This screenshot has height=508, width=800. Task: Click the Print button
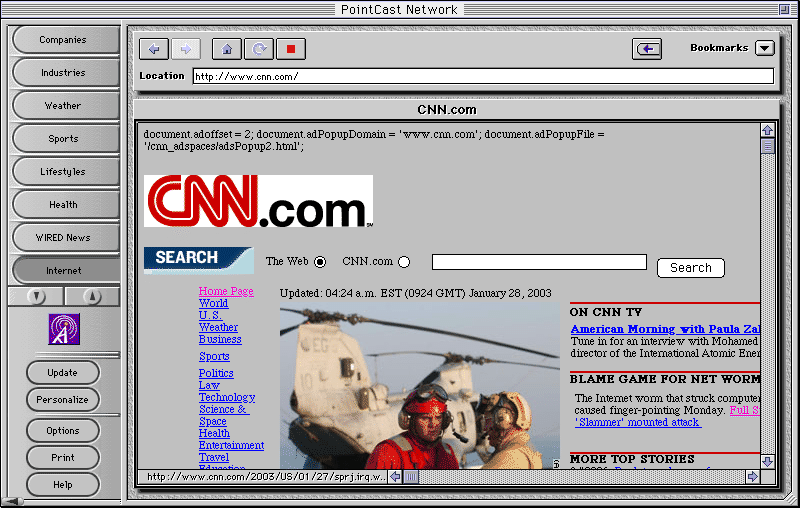point(63,458)
